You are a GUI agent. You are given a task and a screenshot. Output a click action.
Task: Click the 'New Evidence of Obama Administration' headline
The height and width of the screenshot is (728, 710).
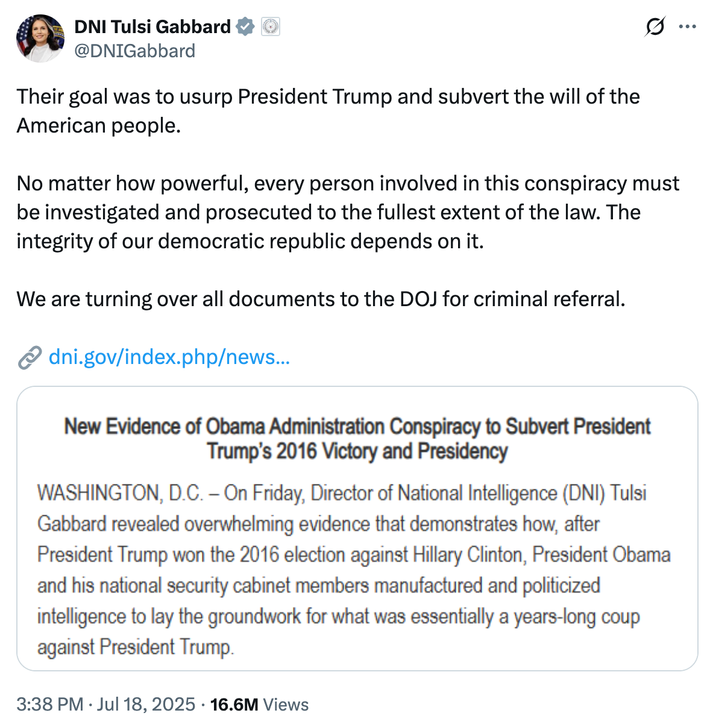(x=357, y=439)
